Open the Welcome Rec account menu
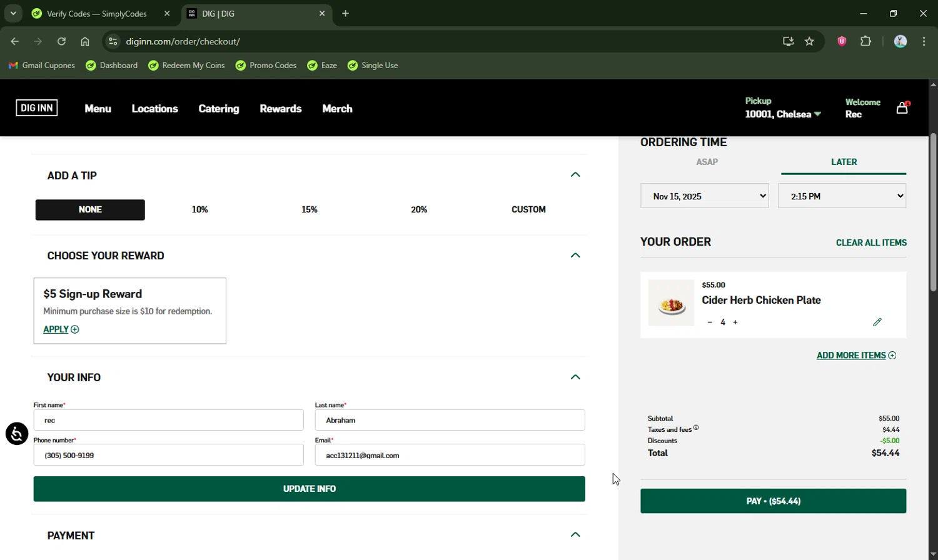938x560 pixels. tap(862, 108)
